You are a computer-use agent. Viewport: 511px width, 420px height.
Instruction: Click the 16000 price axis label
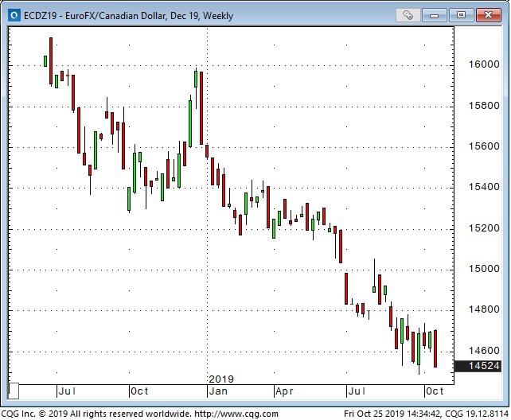click(484, 64)
